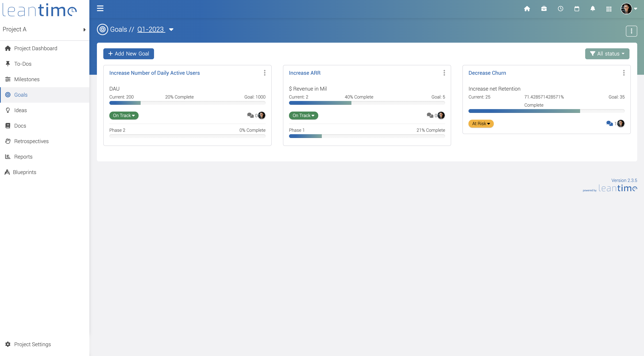Screen dimensions: 644x356
Task: Open the clock timesheet icon
Action: [560, 9]
